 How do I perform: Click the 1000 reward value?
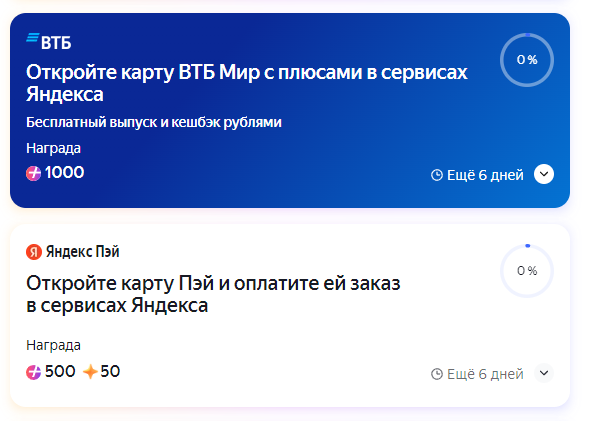pyautogui.click(x=64, y=173)
